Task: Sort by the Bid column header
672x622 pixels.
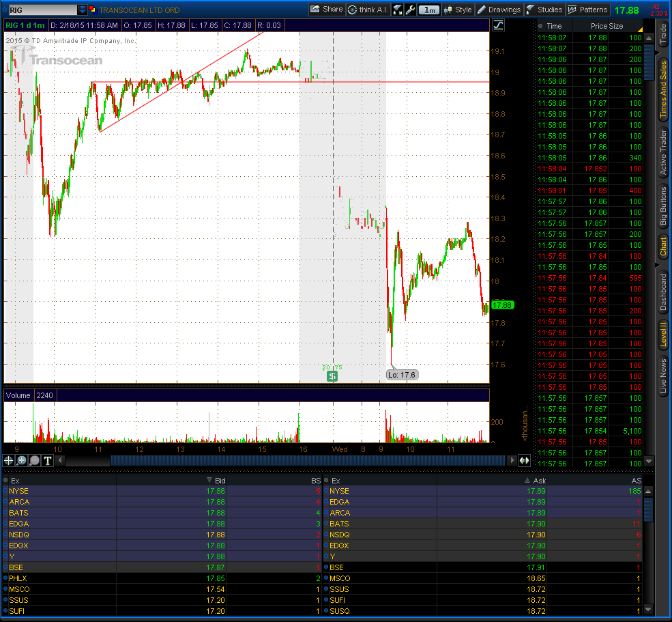Action: (171, 481)
